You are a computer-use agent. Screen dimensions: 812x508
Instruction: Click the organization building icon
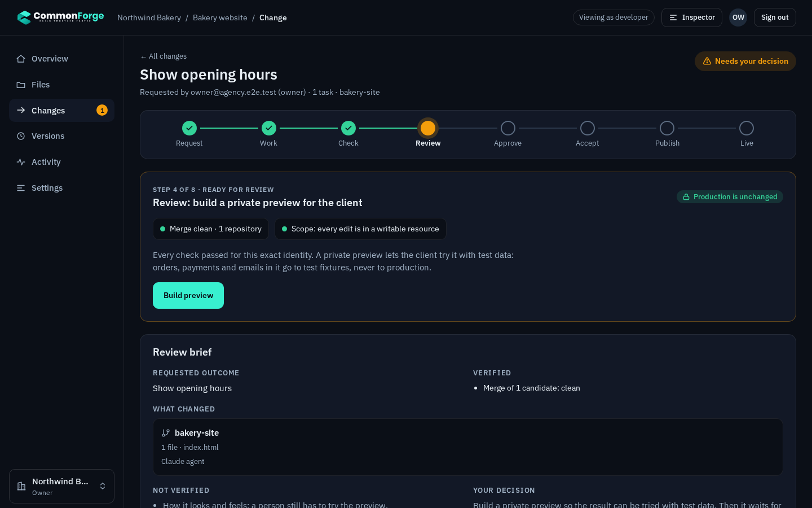(x=21, y=486)
